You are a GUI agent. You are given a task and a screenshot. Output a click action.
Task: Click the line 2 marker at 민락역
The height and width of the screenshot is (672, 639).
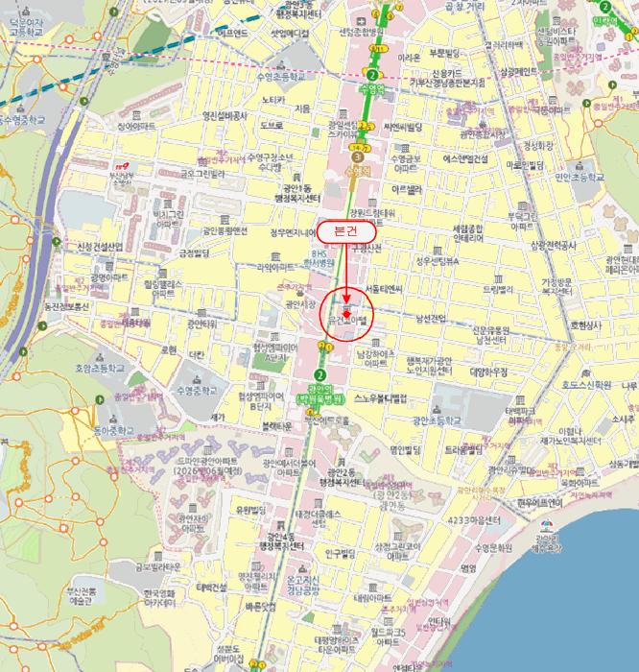604,7
